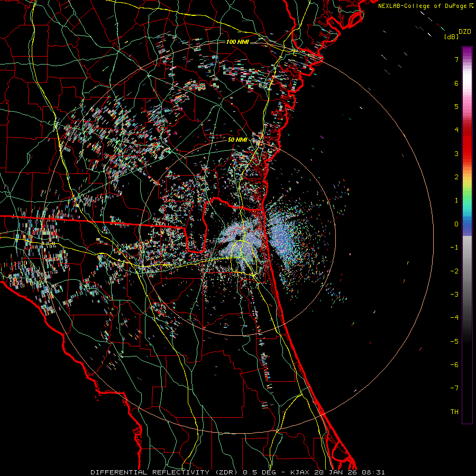The image size is (476, 476).
Task: Click the -7 value on the dB scale
Action: pos(454,388)
